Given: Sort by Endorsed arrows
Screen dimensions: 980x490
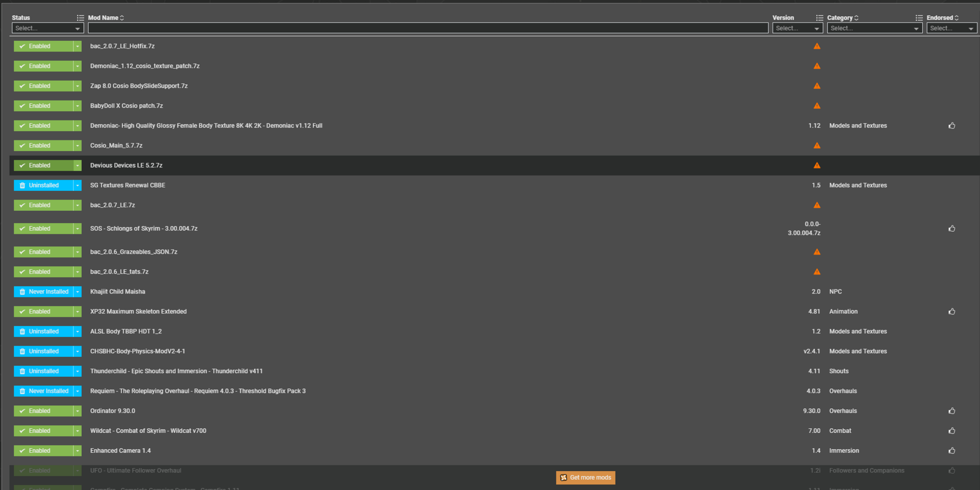Looking at the screenshot, I should (x=957, y=18).
